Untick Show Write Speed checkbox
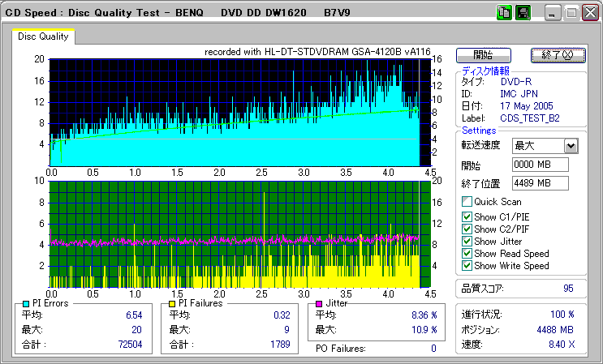Screen dimensions: 603x364 (x=467, y=265)
